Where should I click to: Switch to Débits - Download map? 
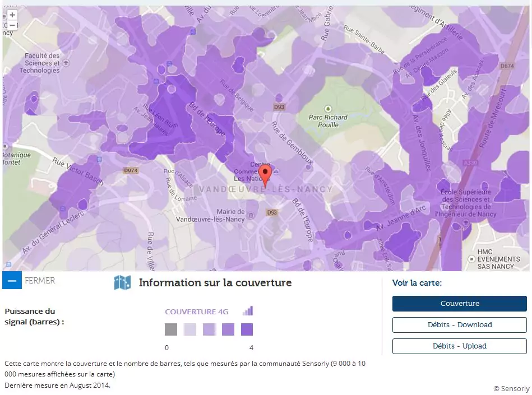(x=459, y=325)
